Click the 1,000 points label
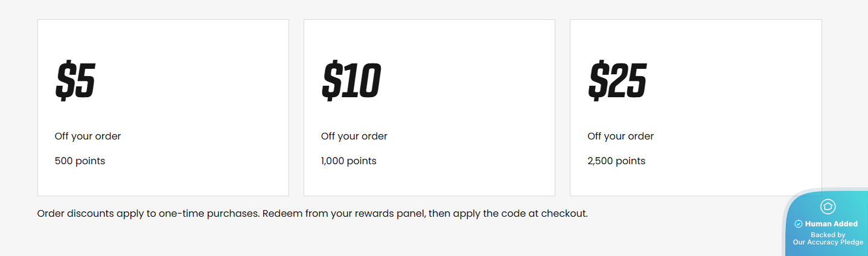868x256 pixels. click(x=349, y=161)
